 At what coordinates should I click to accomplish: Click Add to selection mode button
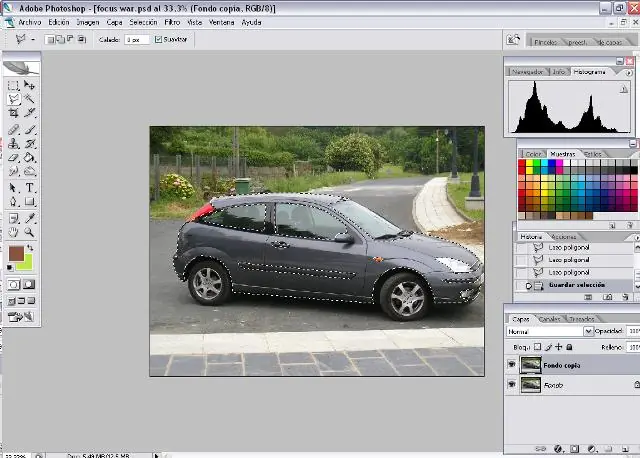point(60,40)
